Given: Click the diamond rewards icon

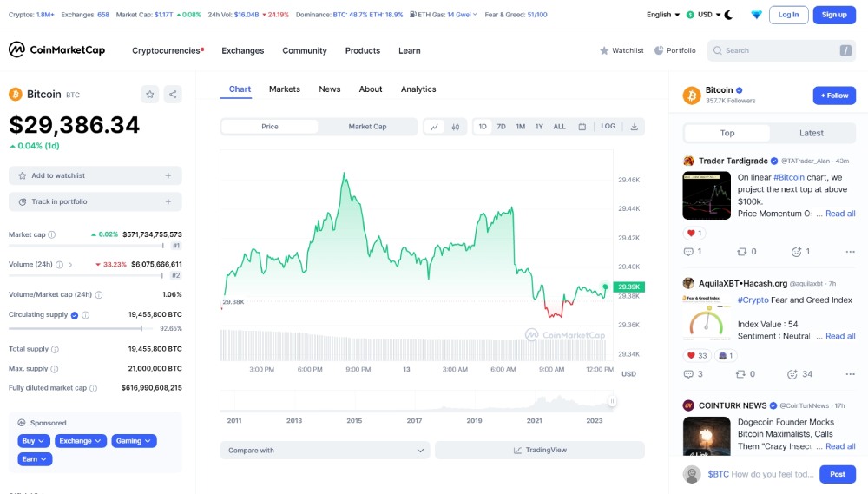Looking at the screenshot, I should pyautogui.click(x=756, y=15).
